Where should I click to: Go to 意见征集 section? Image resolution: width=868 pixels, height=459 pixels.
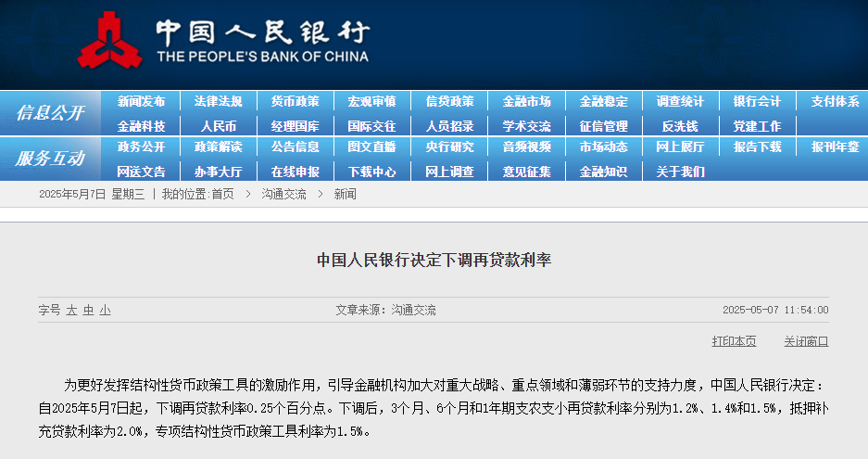[526, 172]
